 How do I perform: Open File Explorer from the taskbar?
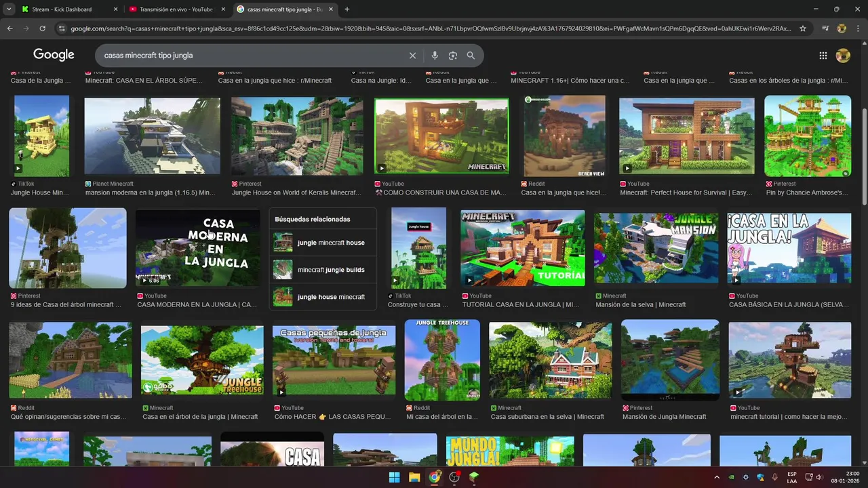point(414,477)
